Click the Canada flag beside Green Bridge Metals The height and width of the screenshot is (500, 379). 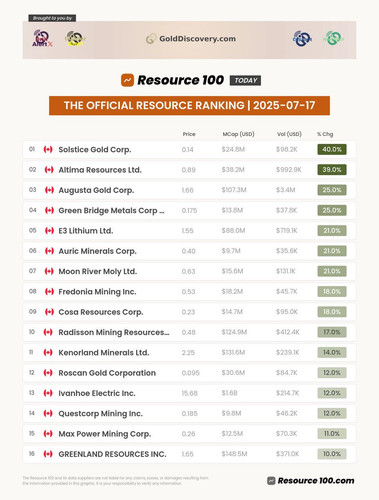click(x=49, y=210)
